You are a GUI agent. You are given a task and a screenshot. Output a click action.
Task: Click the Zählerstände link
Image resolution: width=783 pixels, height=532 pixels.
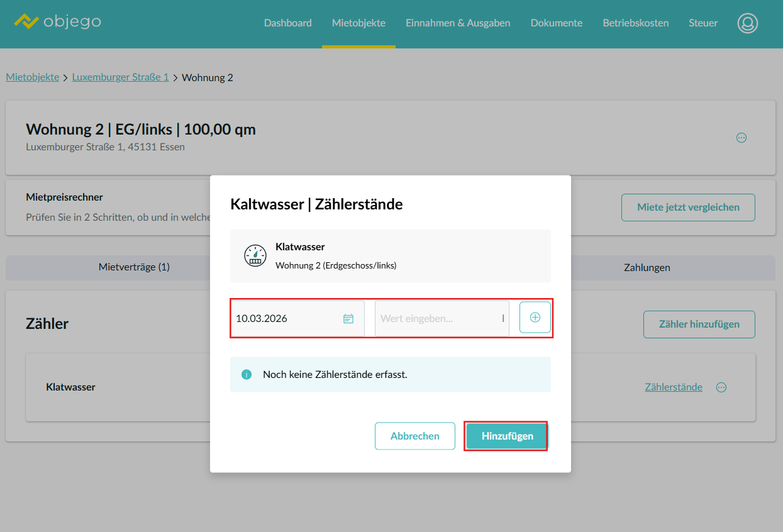click(x=673, y=387)
